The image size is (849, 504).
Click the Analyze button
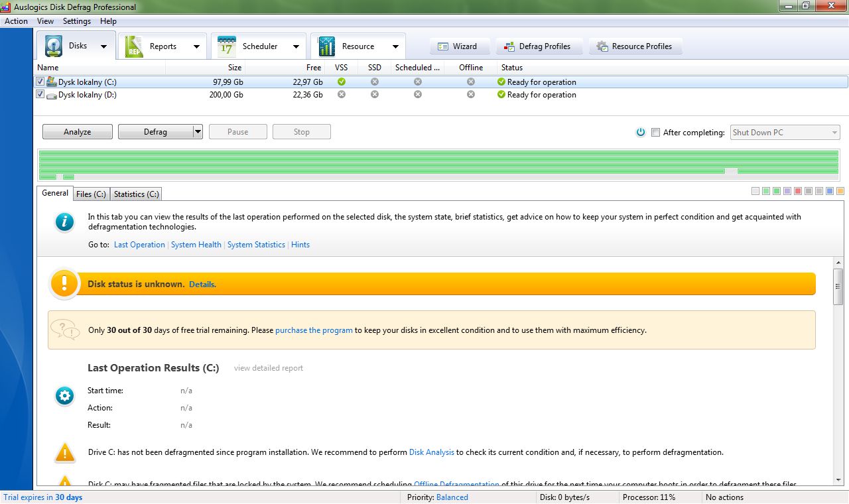coord(78,132)
